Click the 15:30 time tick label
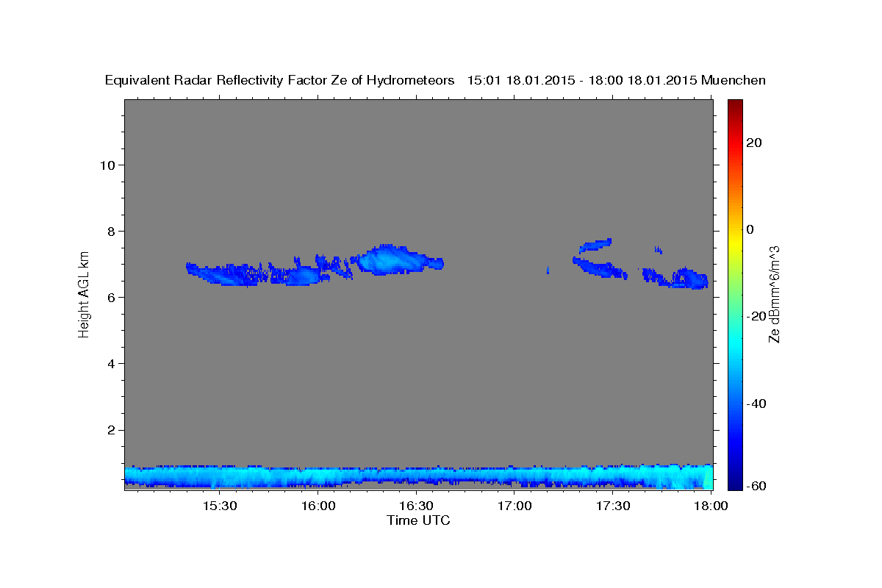The height and width of the screenshot is (588, 882). (x=219, y=506)
